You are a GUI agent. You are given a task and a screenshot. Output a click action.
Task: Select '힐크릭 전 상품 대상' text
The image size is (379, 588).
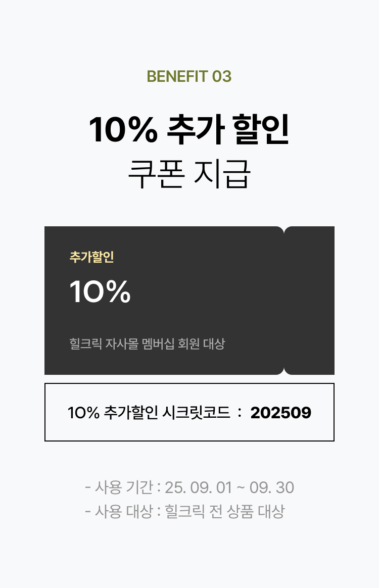click(225, 511)
